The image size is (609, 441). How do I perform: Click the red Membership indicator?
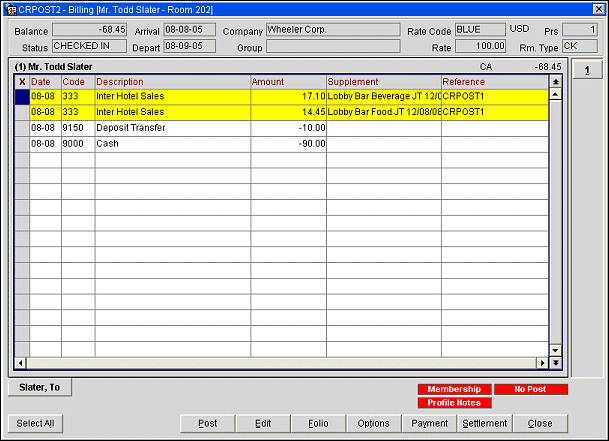point(454,389)
